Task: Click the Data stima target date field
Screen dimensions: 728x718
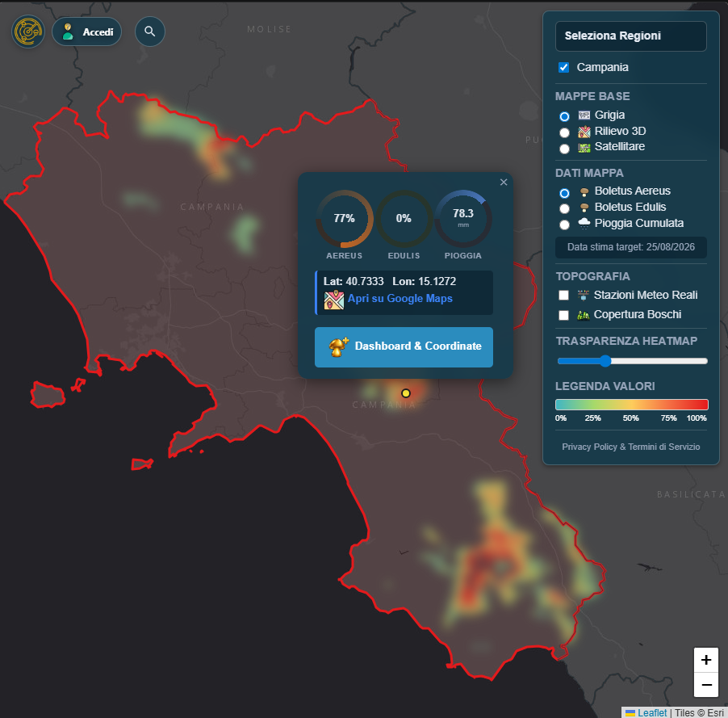Action: coord(631,247)
